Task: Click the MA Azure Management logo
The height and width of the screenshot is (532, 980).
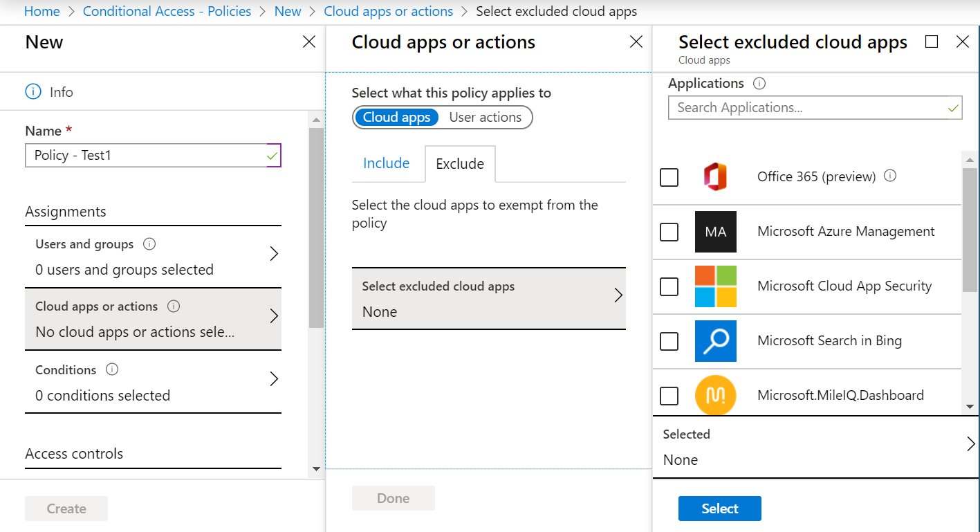Action: 715,232
